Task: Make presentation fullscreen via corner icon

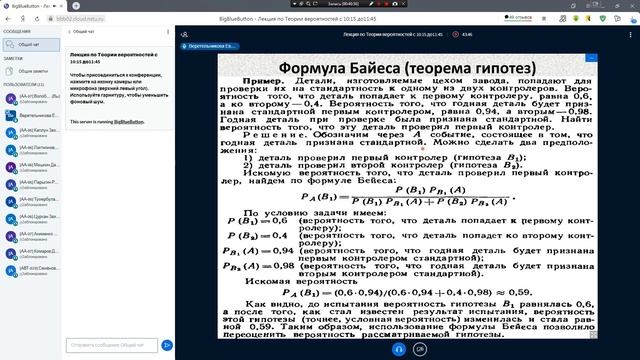Action: [x=593, y=334]
